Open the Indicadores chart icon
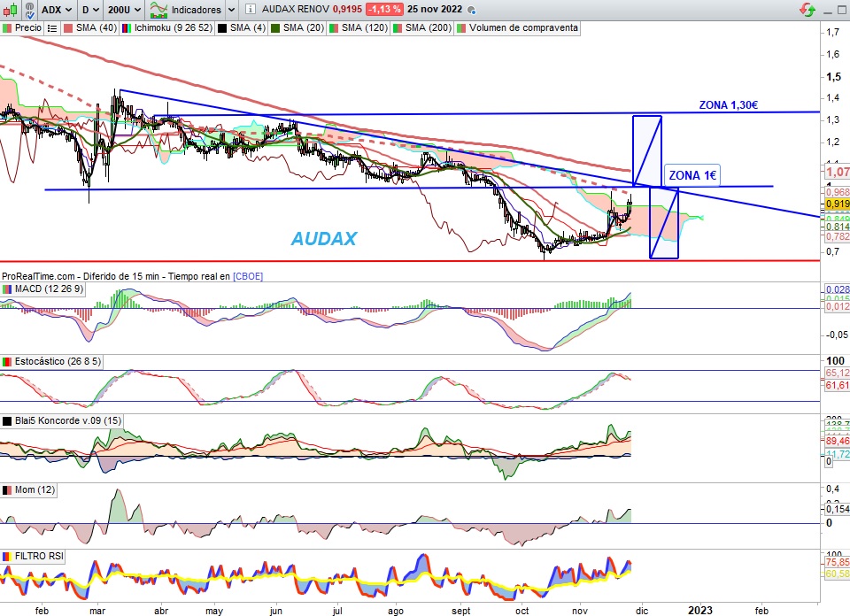The image size is (850, 616). tap(159, 11)
